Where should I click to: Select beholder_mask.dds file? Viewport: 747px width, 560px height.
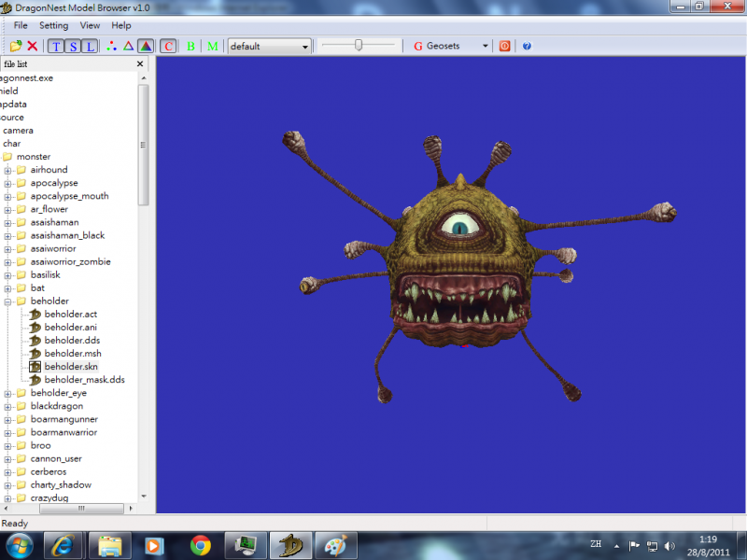point(84,380)
